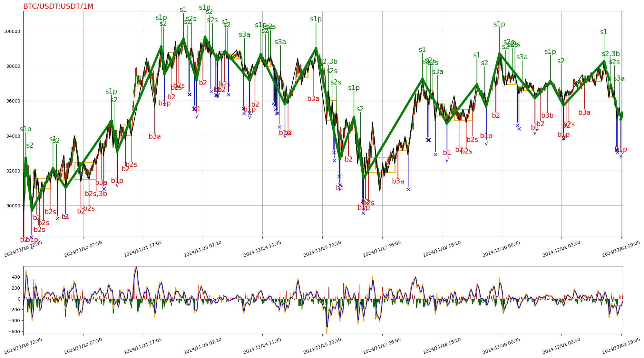Click the red "b3b" buy signal label
Image resolution: width=644 pixels, height=358 pixels.
click(x=547, y=115)
